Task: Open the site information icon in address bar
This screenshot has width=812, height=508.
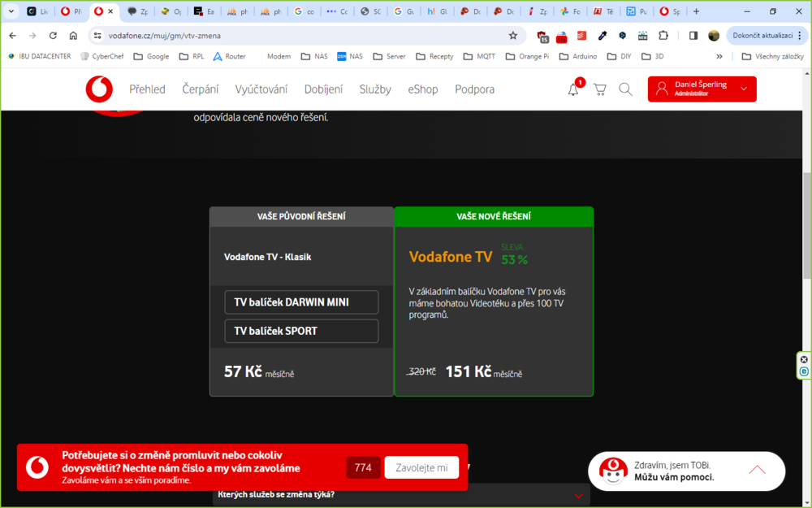Action: 97,35
